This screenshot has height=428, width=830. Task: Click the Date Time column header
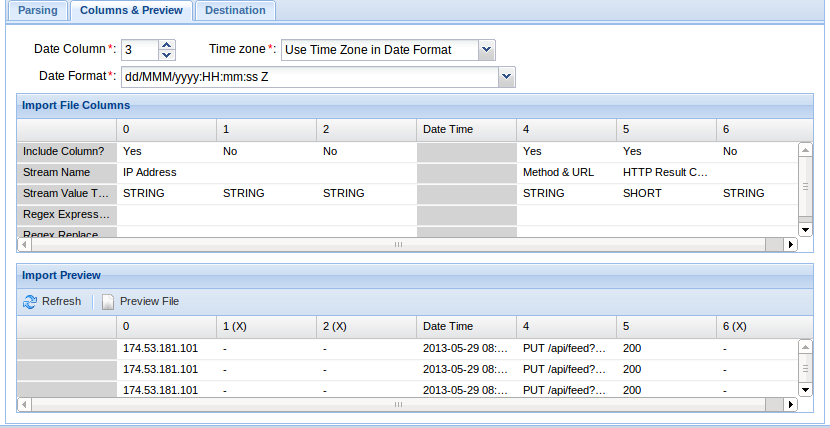(x=466, y=129)
